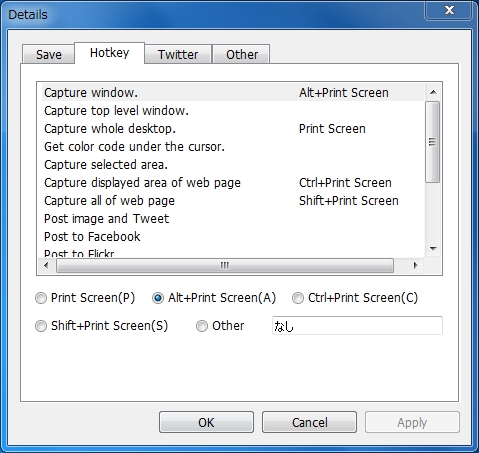Close the Details dialog with X
The width and height of the screenshot is (479, 453).
449,10
